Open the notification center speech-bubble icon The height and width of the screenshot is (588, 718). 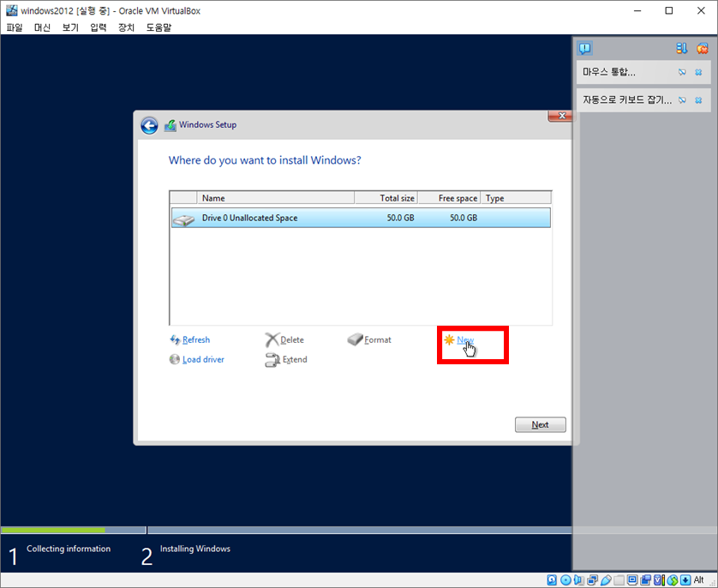[x=584, y=48]
